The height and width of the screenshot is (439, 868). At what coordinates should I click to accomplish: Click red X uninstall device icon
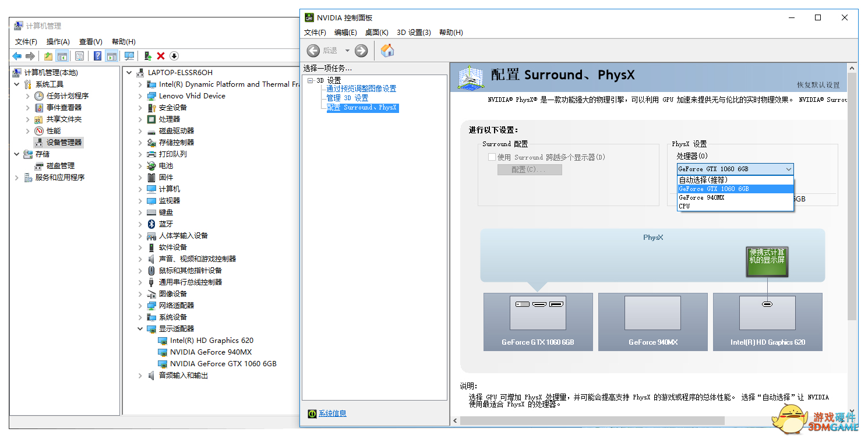point(161,56)
